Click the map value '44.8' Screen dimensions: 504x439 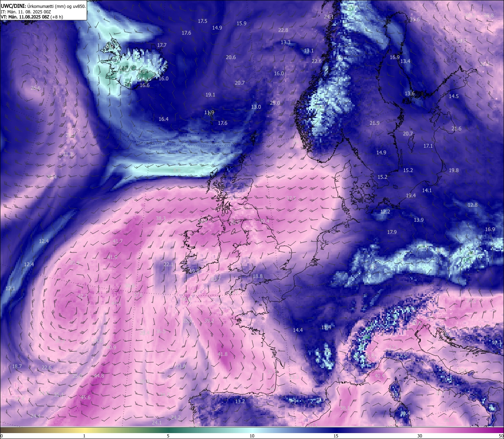(99, 376)
